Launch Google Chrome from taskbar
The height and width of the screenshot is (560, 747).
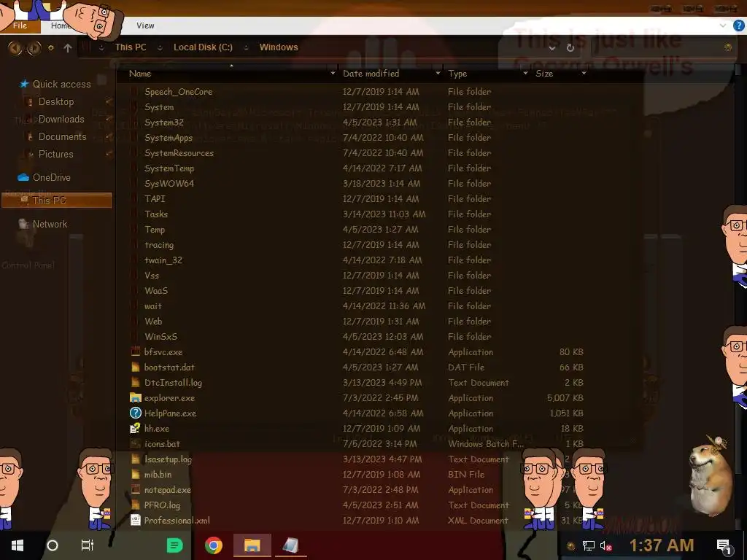214,545
